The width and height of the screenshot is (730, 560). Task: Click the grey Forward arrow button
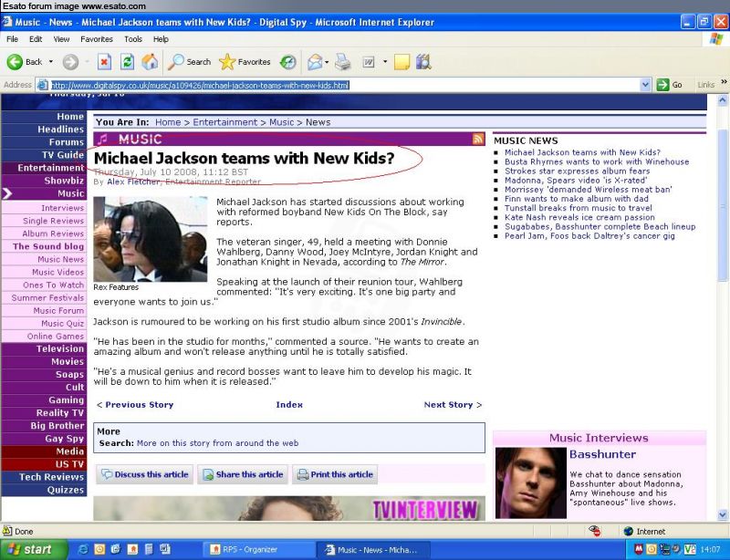coord(70,61)
